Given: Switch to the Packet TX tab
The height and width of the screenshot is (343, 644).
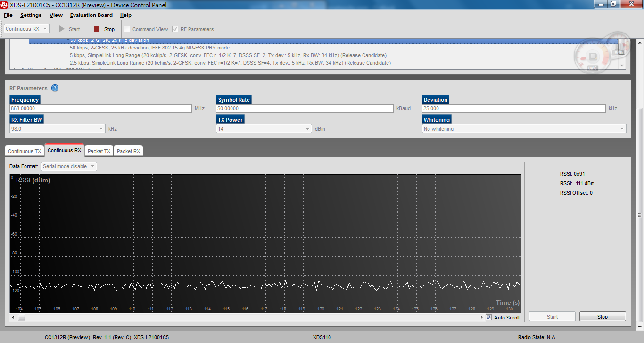Looking at the screenshot, I should 99,151.
